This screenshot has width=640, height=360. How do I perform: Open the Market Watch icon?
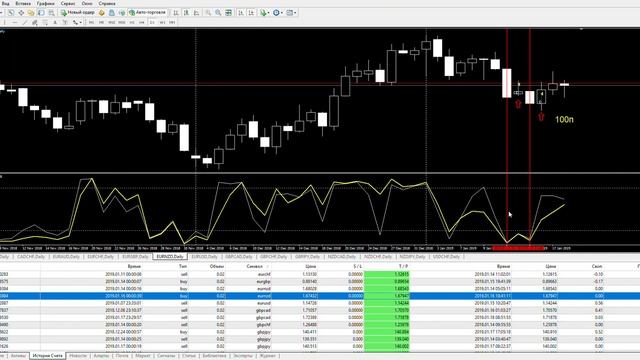(11, 13)
